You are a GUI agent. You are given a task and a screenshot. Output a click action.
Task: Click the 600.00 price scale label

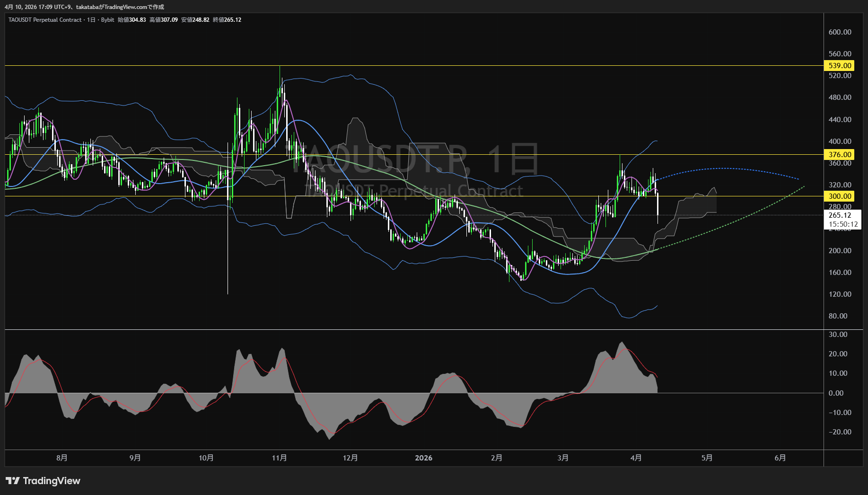pyautogui.click(x=840, y=32)
